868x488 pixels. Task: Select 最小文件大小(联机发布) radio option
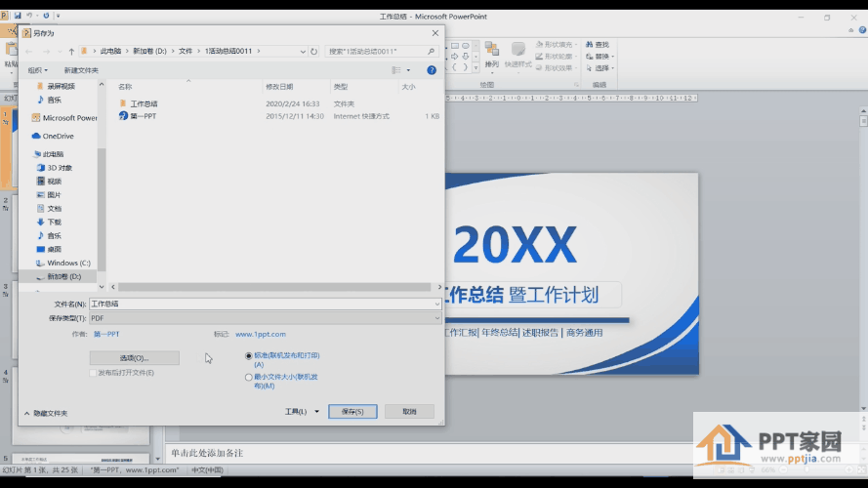pos(249,378)
